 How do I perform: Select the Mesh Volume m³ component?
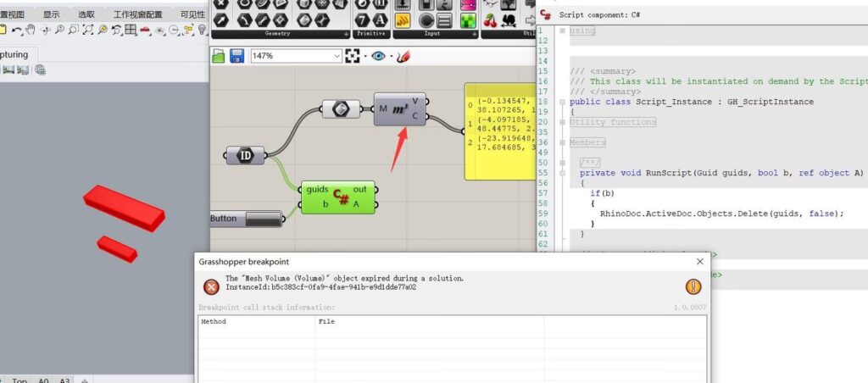pos(400,109)
